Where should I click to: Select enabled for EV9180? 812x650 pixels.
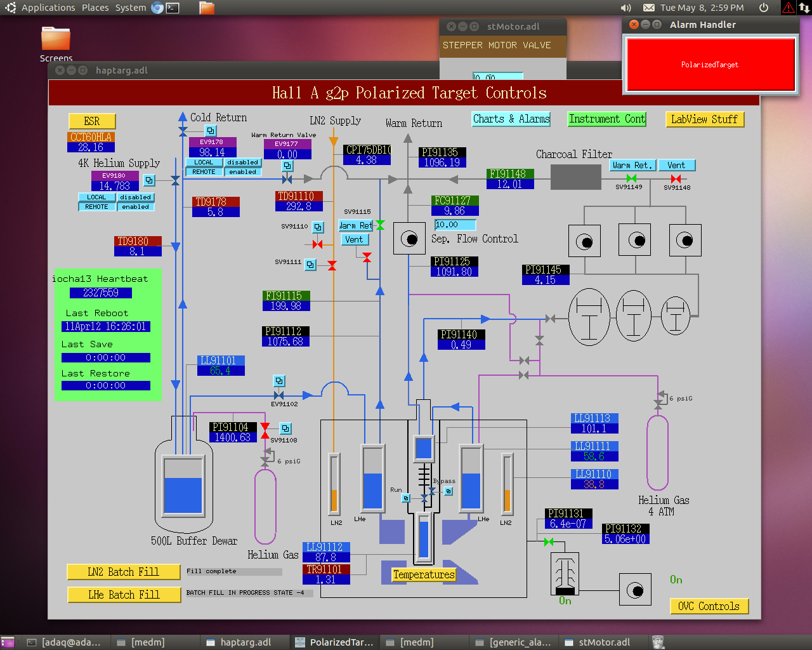click(x=135, y=207)
